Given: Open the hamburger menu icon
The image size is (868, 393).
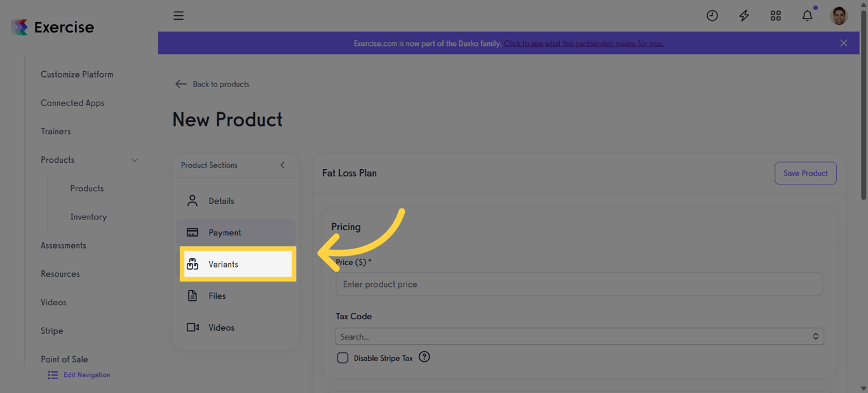Looking at the screenshot, I should (179, 15).
